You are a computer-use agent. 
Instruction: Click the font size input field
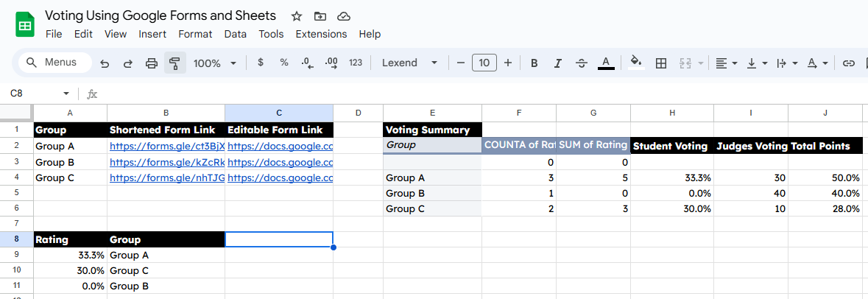[x=484, y=63]
